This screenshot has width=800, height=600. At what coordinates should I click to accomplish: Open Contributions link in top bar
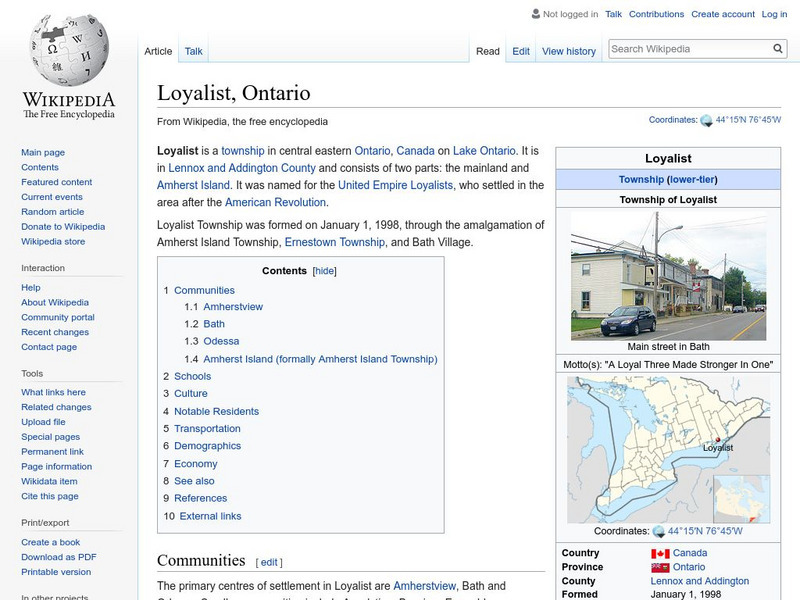point(656,14)
